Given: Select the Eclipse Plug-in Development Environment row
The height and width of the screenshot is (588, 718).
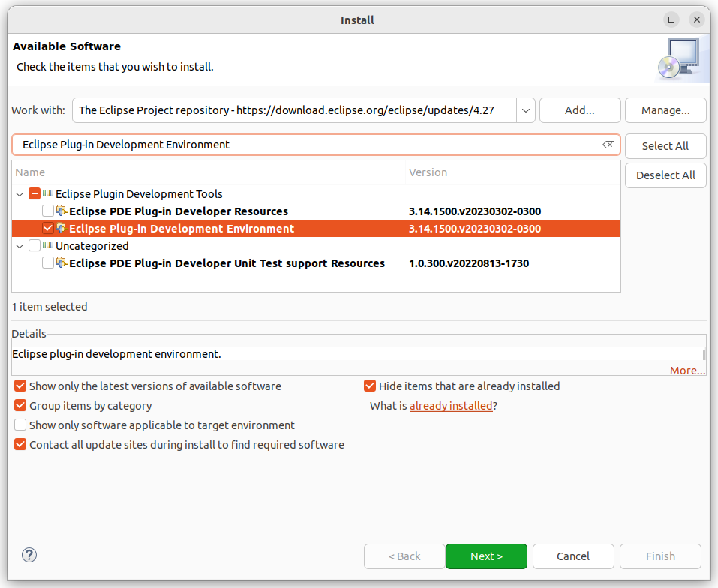Looking at the screenshot, I should click(x=316, y=228).
